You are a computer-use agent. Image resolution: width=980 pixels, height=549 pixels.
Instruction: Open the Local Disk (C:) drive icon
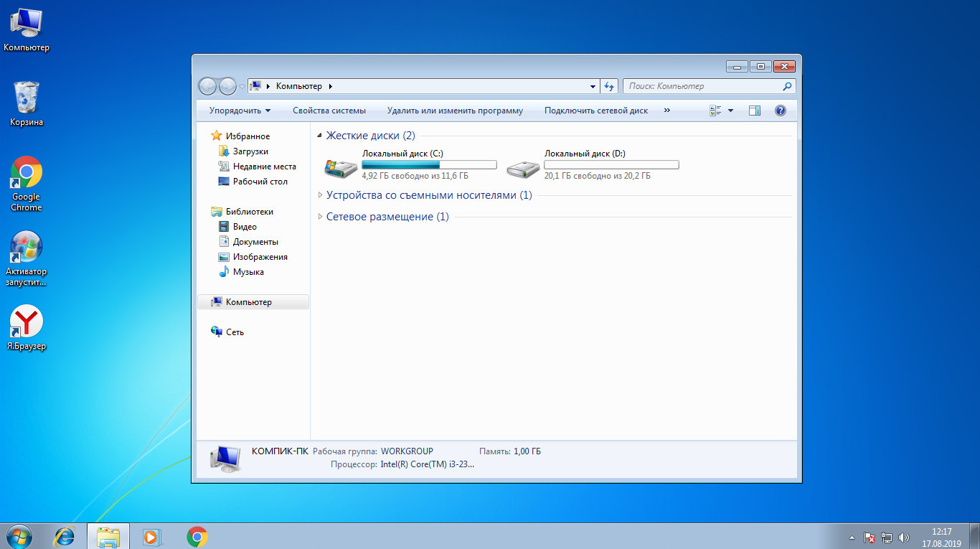340,169
